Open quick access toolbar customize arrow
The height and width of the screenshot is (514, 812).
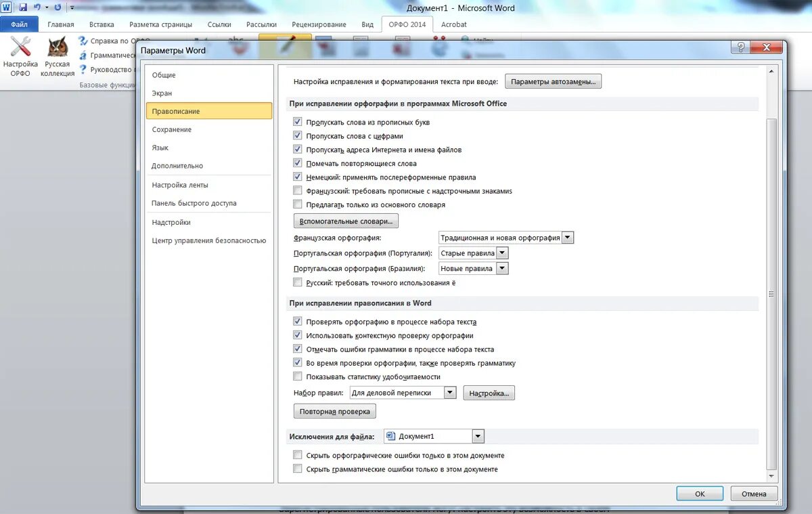tap(72, 7)
